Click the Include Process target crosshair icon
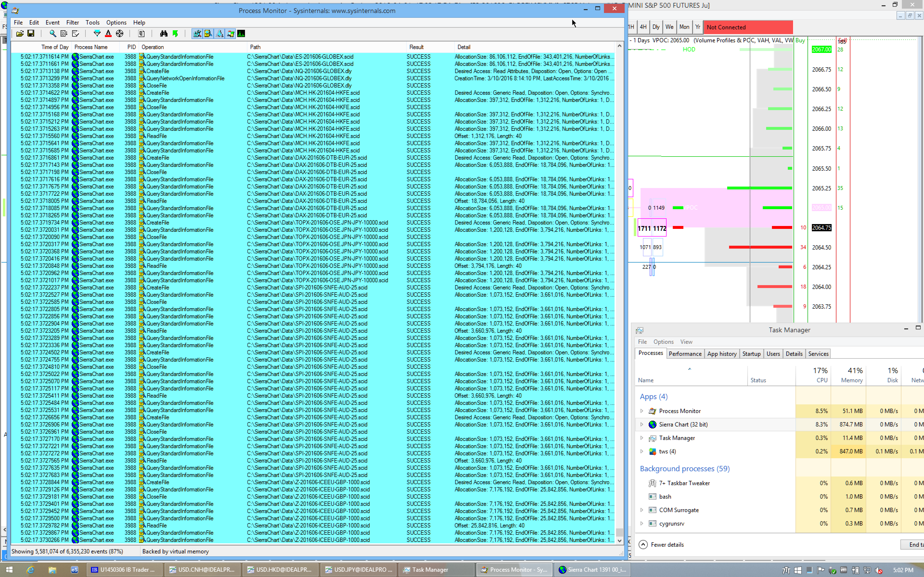This screenshot has width=924, height=577. coord(120,34)
